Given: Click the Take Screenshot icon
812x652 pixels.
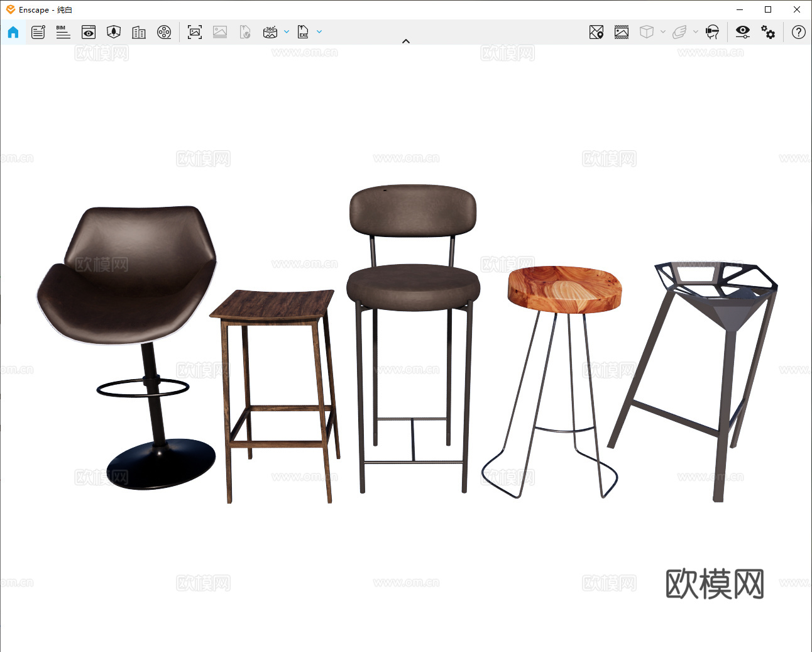Looking at the screenshot, I should coord(195,32).
